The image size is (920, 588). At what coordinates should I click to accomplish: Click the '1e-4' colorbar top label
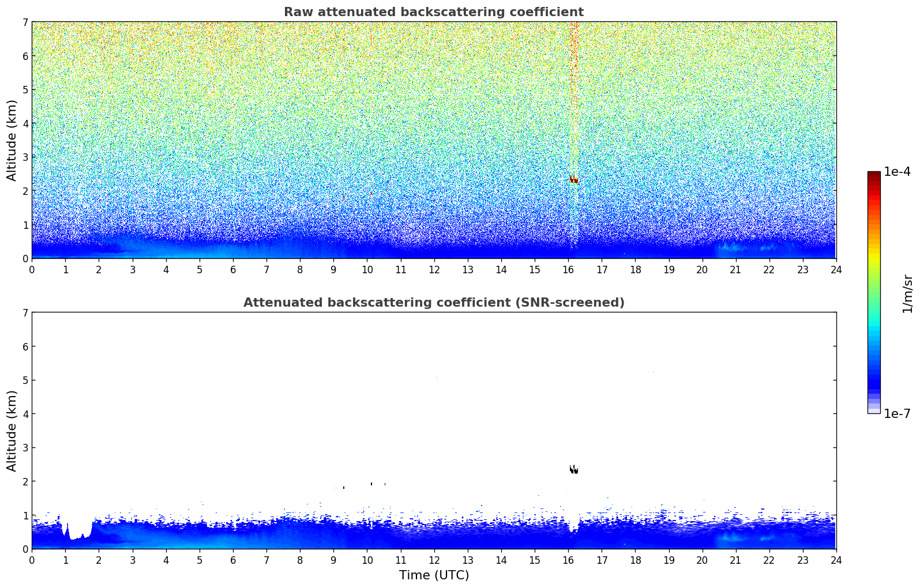pos(898,172)
